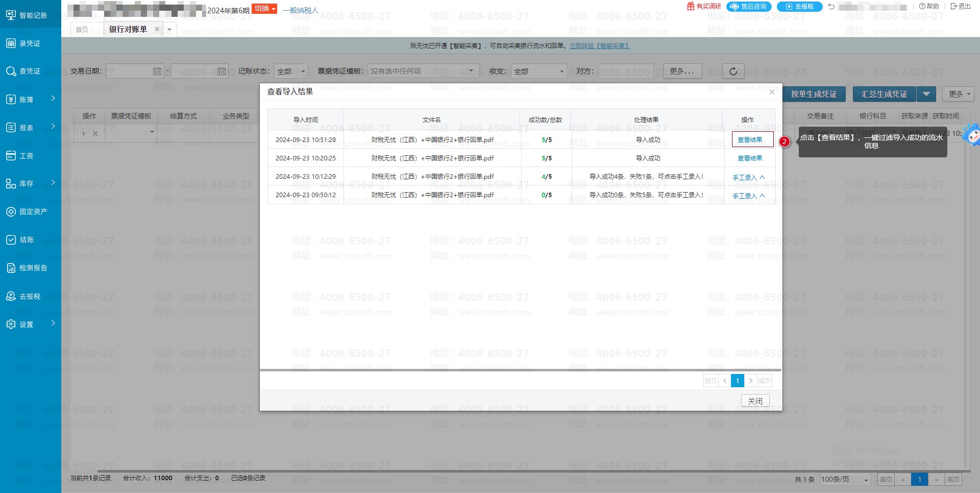Open the 工资 payroll sidebar icon
980x493 pixels.
click(11, 156)
